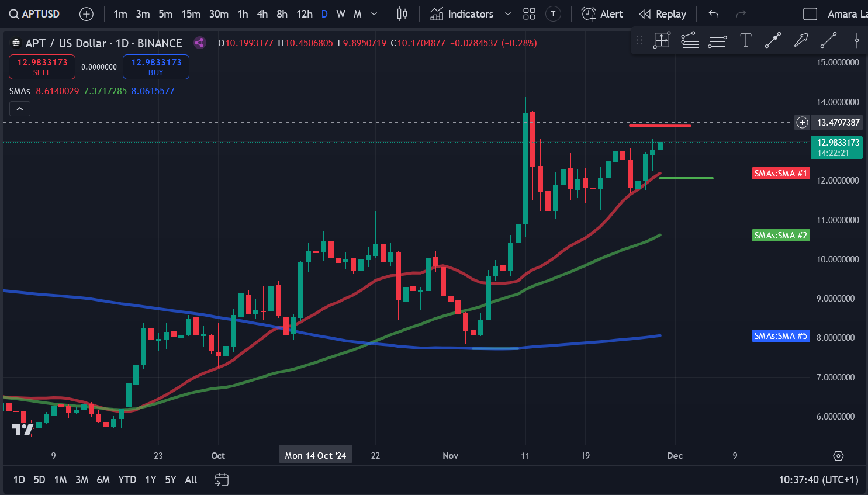Select the weekly W timeframe

(x=341, y=14)
